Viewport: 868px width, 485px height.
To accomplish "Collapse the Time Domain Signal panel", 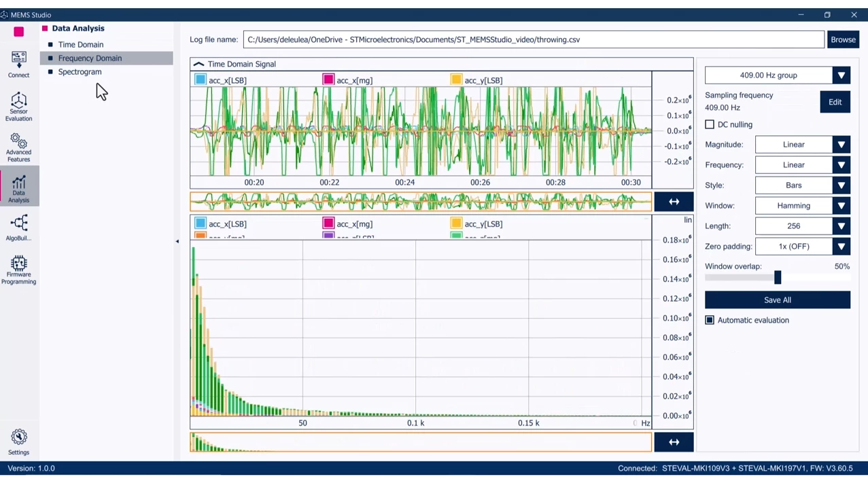I will pyautogui.click(x=198, y=64).
